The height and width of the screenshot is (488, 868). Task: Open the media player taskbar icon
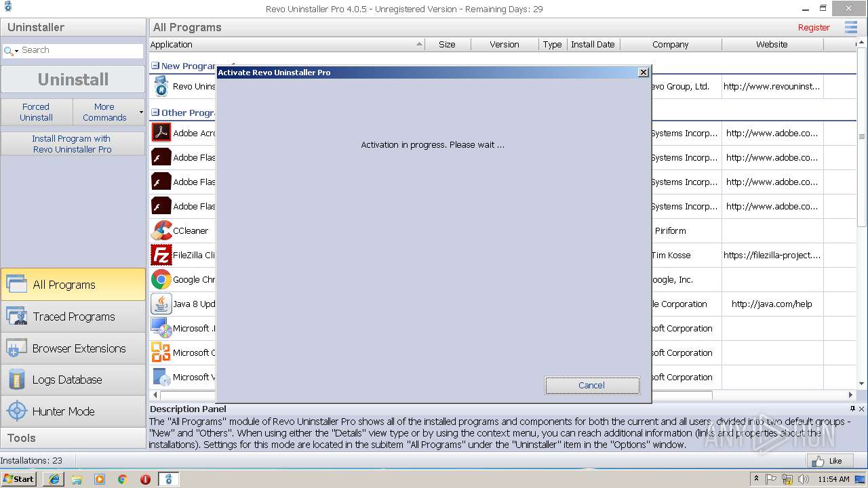click(x=100, y=479)
